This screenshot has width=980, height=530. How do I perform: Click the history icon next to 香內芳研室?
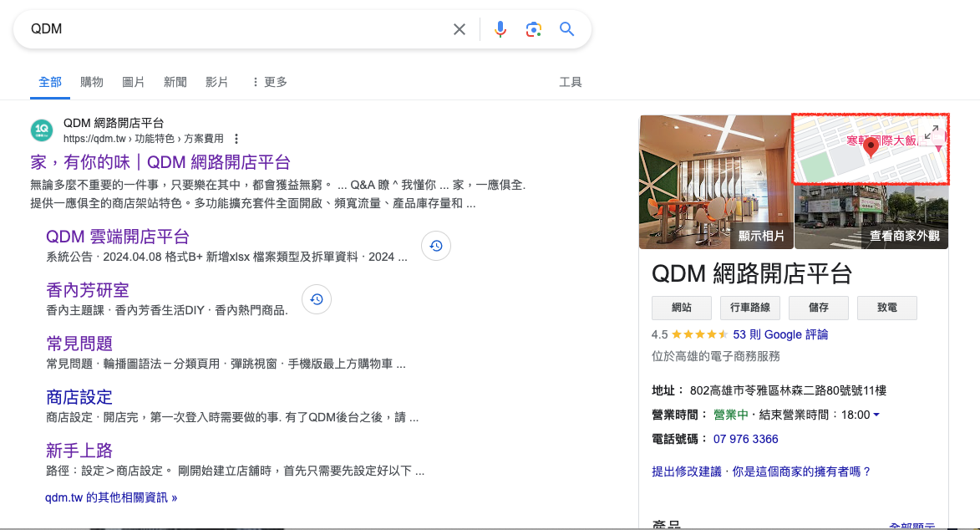coord(317,299)
